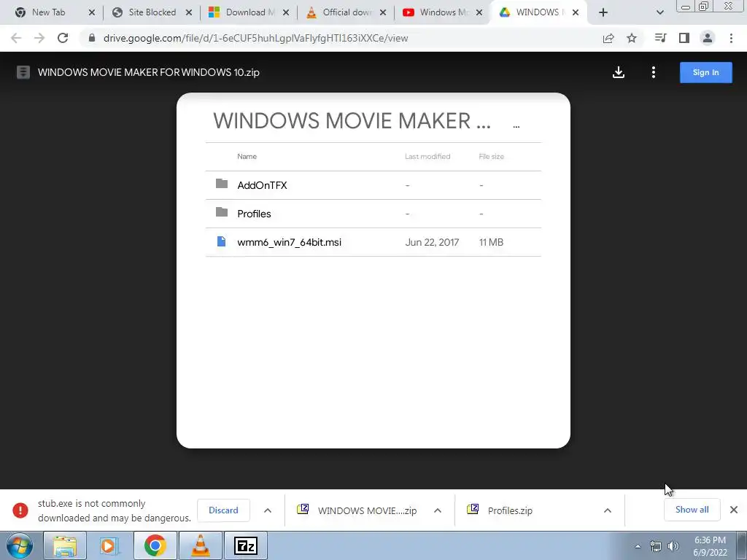This screenshot has height=560, width=747.
Task: Open Drive more actions three-dot menu
Action: tap(653, 72)
